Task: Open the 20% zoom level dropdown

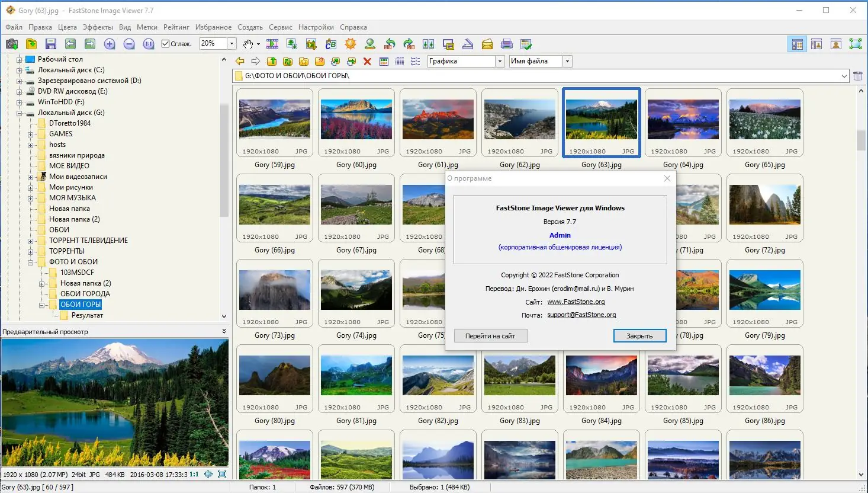Action: (232, 43)
